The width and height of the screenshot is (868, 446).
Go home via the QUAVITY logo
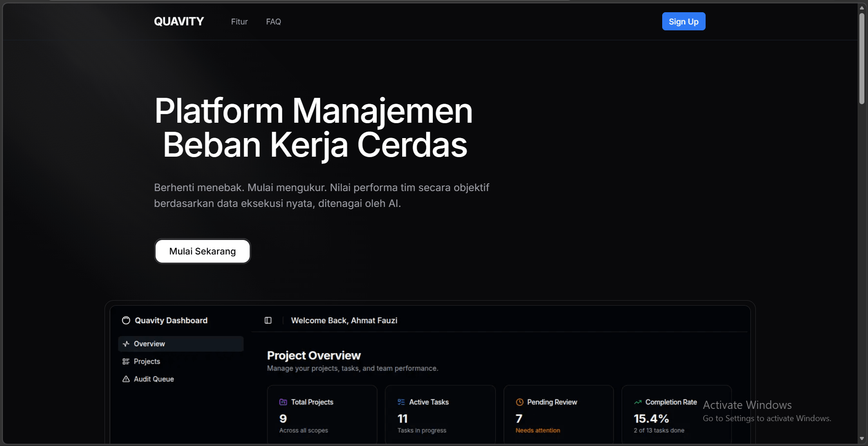coord(179,22)
